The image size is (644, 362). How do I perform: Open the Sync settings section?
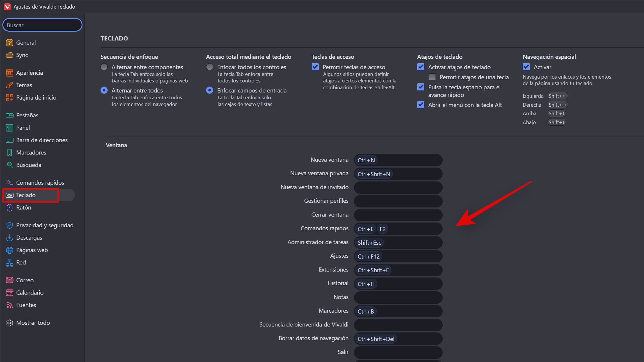tap(22, 55)
